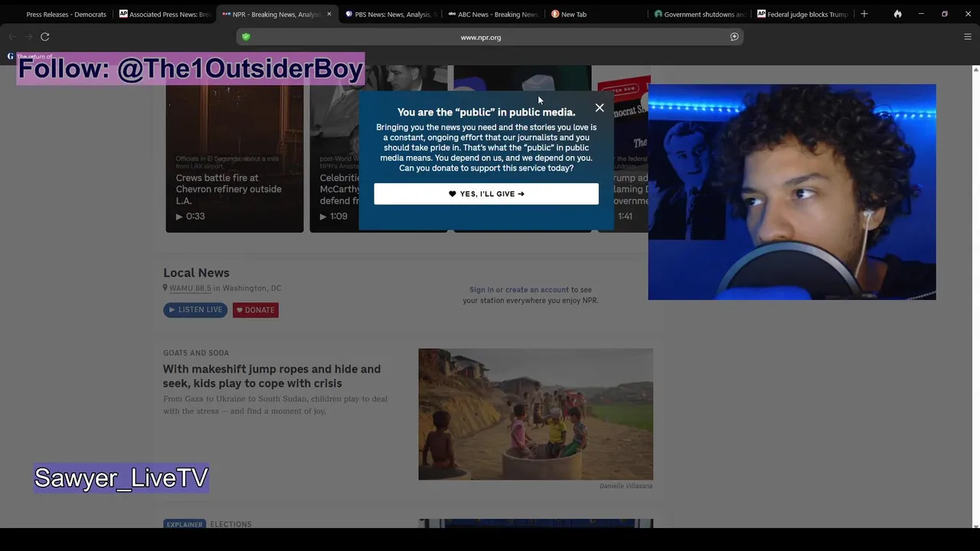
Task: Click the location pin icon by WAMU
Action: [165, 289]
